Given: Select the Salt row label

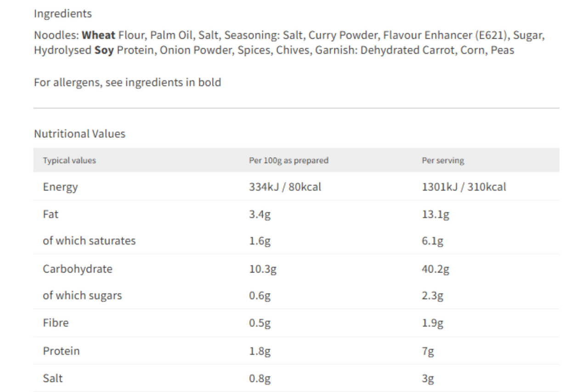Looking at the screenshot, I should click(x=53, y=379).
